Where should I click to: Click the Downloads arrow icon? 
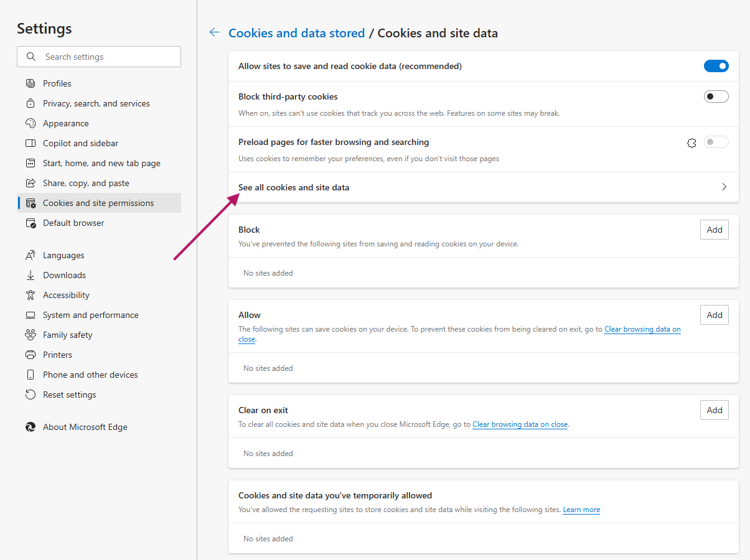coord(30,275)
